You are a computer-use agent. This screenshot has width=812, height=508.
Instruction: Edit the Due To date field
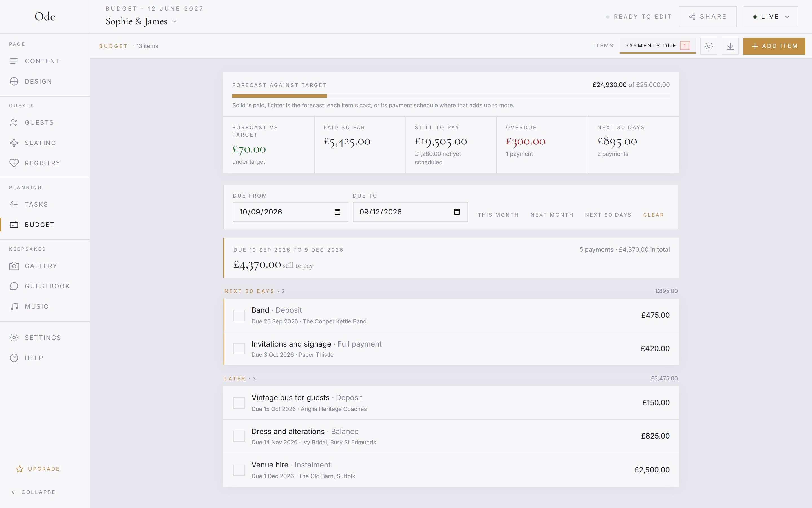(410, 212)
